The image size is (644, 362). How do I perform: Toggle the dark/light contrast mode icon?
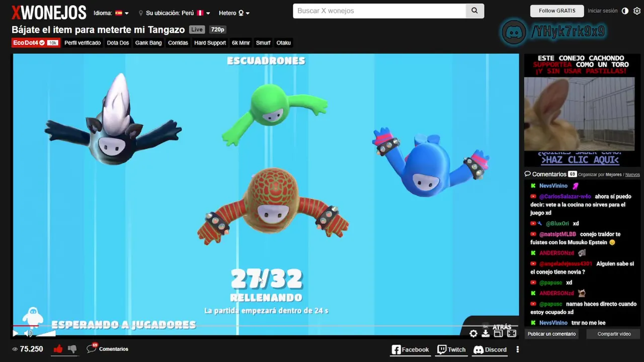625,11
